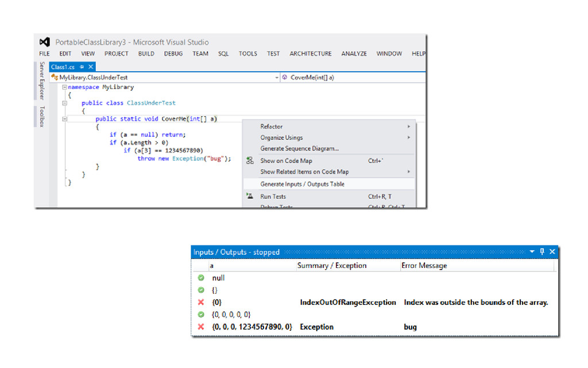588x368 pixels.
Task: Click the 'bug' error message cell
Action: (410, 327)
